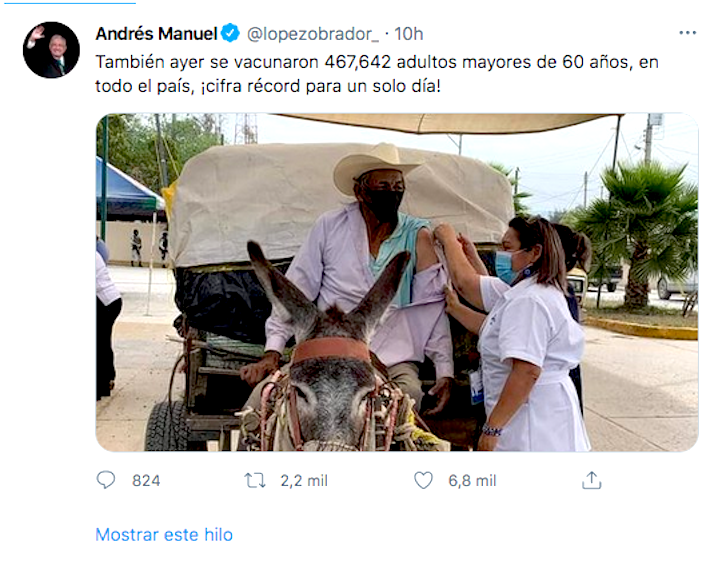This screenshot has width=722, height=569.
Task: Open the Andrés Manuel profile avatar
Action: tap(51, 50)
